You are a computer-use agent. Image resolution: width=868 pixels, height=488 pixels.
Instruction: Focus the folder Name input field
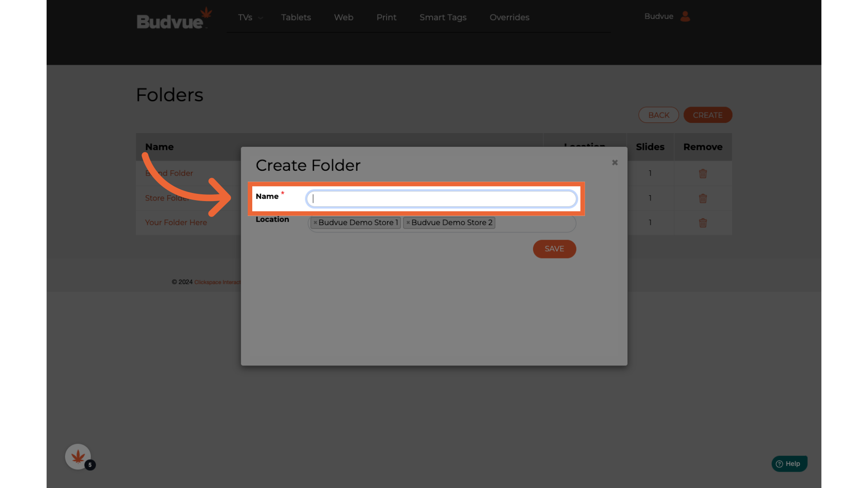point(441,199)
